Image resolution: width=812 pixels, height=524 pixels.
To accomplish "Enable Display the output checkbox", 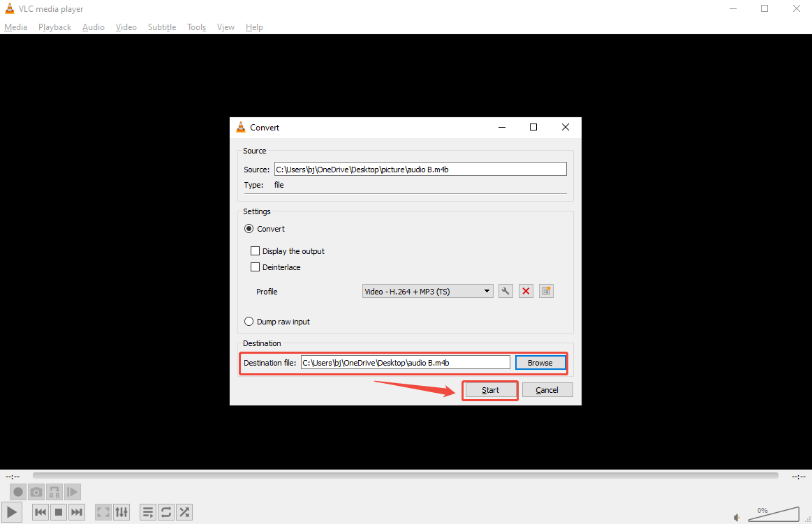I will pyautogui.click(x=255, y=251).
